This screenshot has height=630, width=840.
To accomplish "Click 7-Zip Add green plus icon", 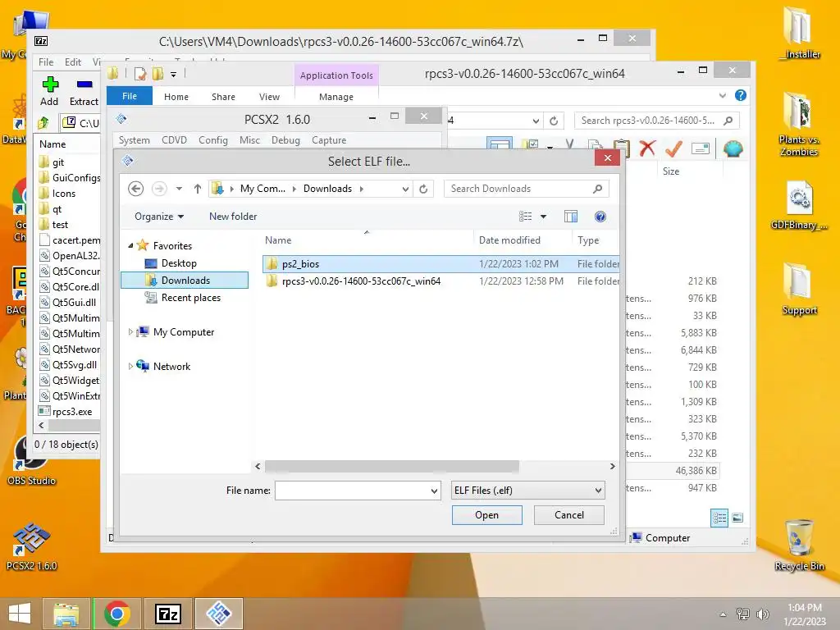I will coord(50,84).
